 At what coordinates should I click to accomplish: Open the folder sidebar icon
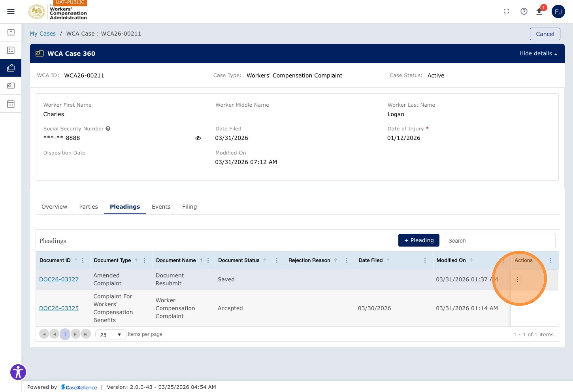click(x=11, y=86)
